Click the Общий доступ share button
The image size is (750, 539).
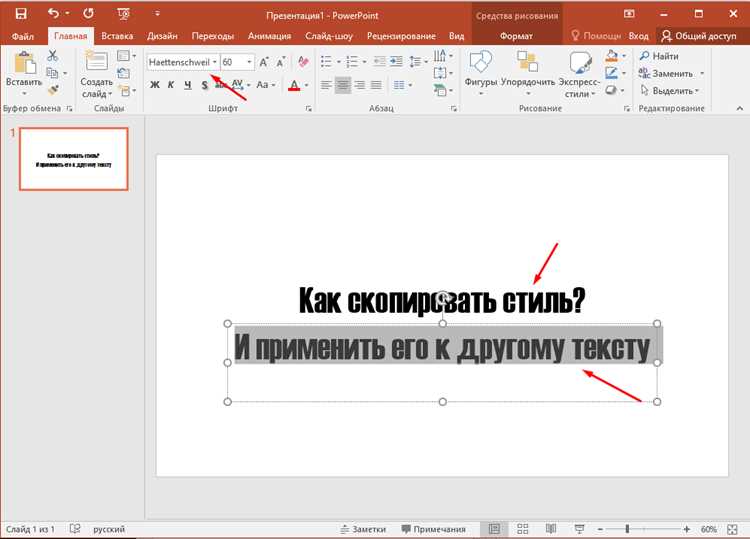(699, 36)
